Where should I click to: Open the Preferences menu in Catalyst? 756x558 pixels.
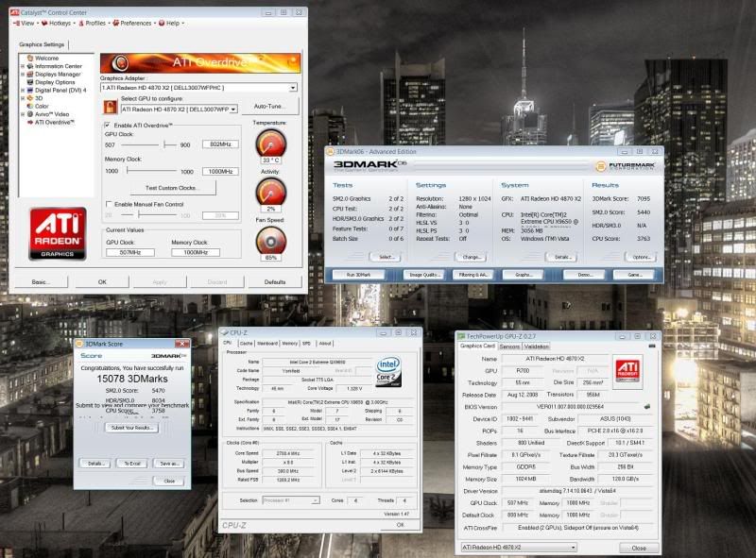pos(133,23)
